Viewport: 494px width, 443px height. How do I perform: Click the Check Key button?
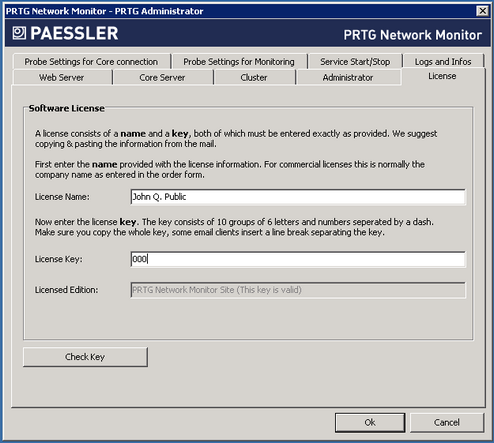[85, 357]
